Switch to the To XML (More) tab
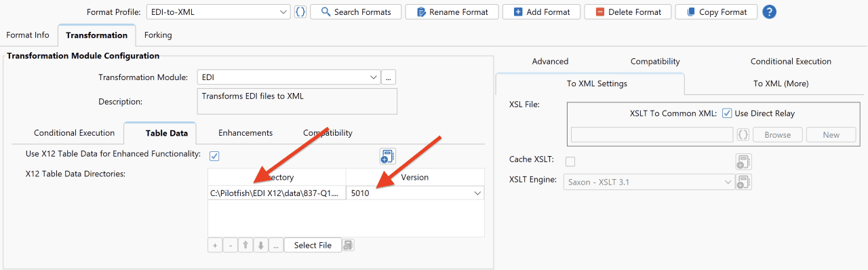 coord(781,83)
